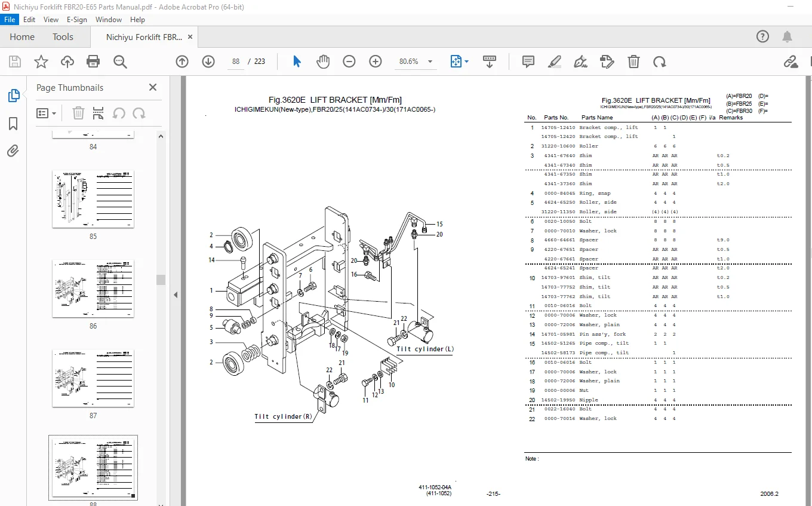Close the Nichiyu Forklift document tab
The height and width of the screenshot is (506, 812).
190,36
